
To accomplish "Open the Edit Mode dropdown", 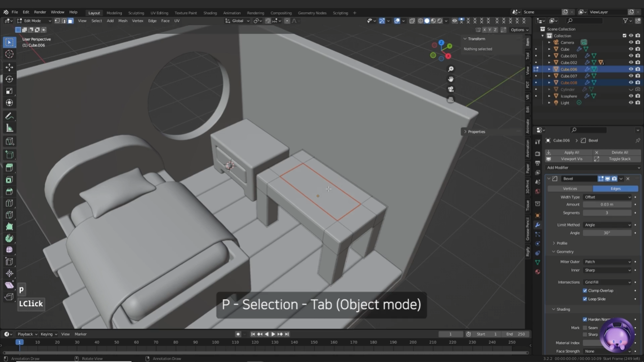I will coord(35,21).
